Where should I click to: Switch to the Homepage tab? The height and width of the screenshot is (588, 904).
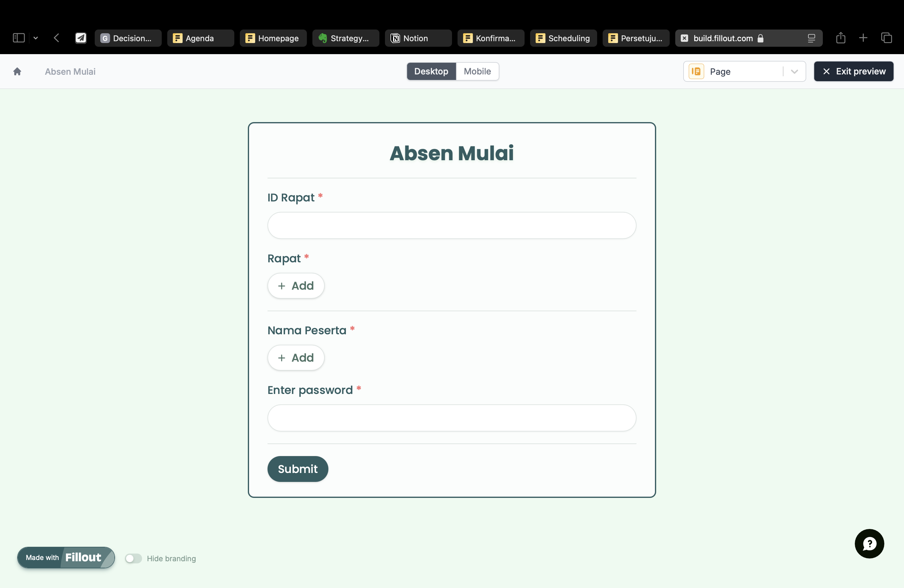[x=273, y=38]
